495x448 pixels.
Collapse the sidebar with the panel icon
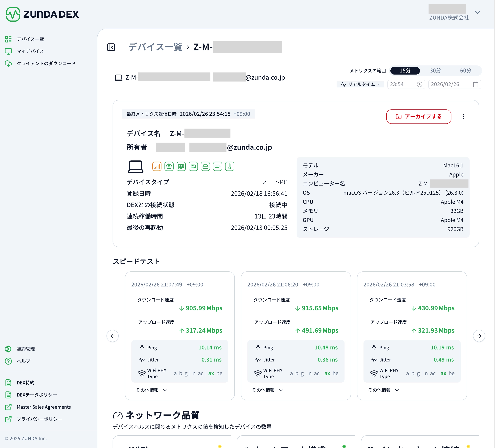tap(111, 47)
